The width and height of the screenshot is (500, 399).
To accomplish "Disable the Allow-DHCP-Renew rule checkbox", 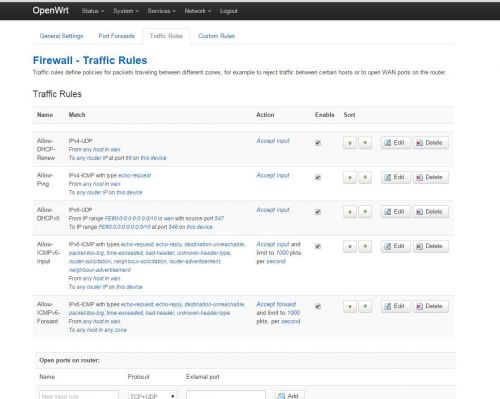I will point(318,143).
